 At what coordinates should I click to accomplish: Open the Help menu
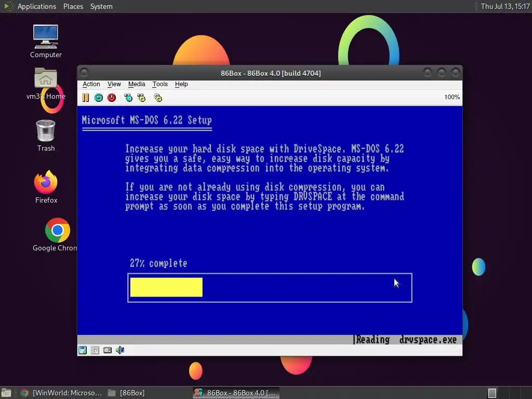(x=181, y=84)
